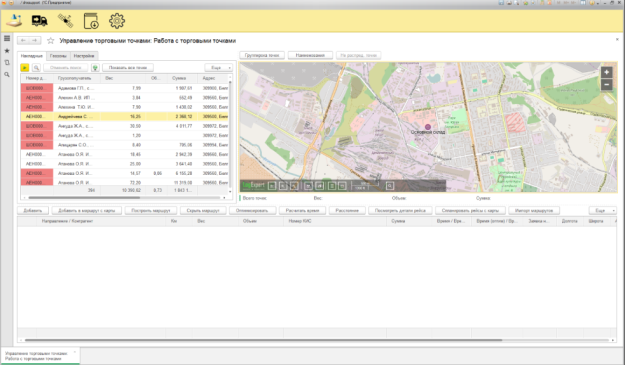Select row with weight 18,45
This screenshot has height=365, width=625.
[124, 154]
